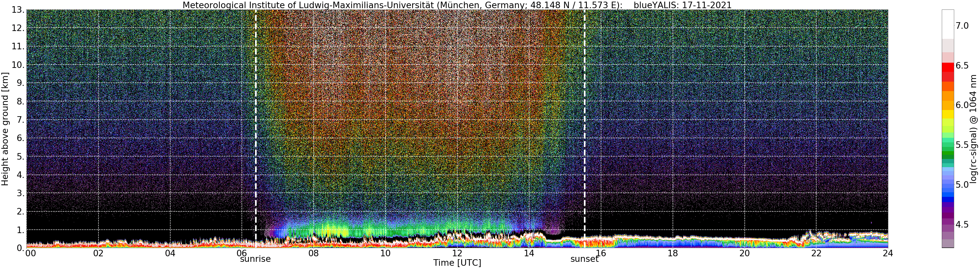Click the 16 tick on the time axis

[x=601, y=253]
